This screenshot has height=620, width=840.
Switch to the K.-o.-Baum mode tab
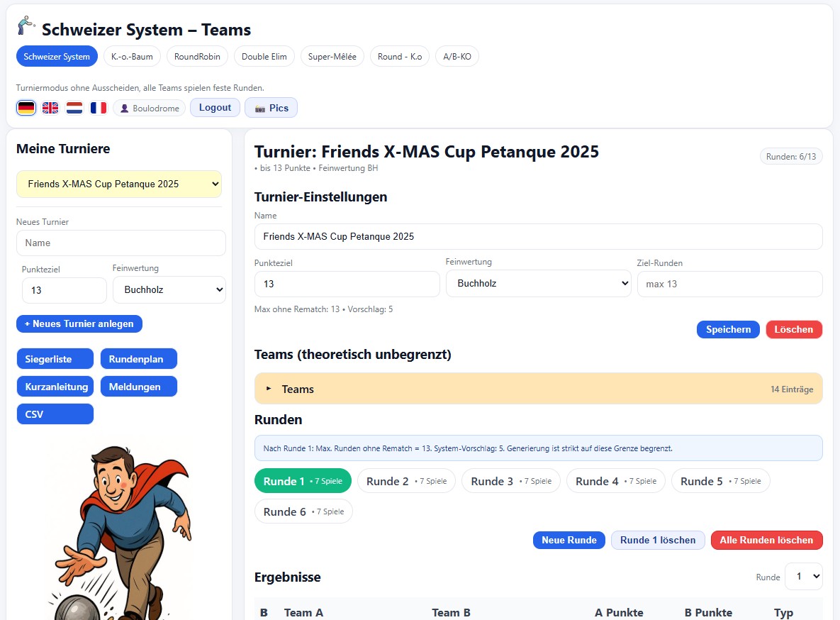[132, 57]
